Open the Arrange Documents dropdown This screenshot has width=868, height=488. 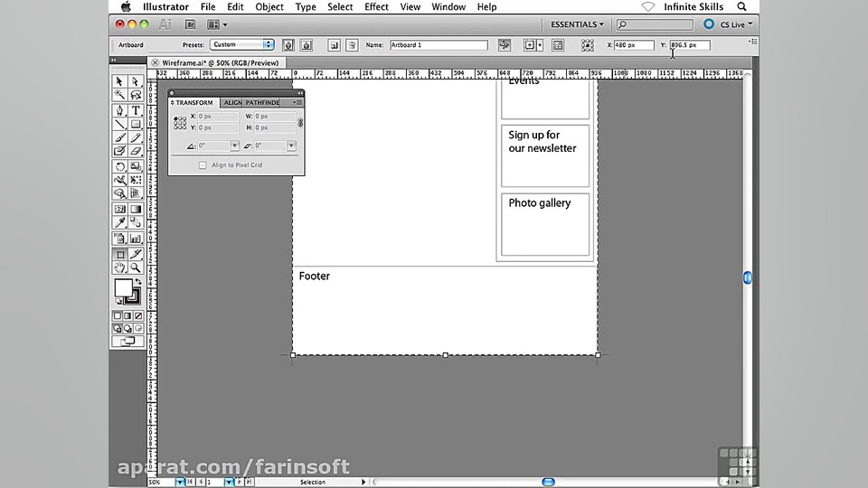217,24
